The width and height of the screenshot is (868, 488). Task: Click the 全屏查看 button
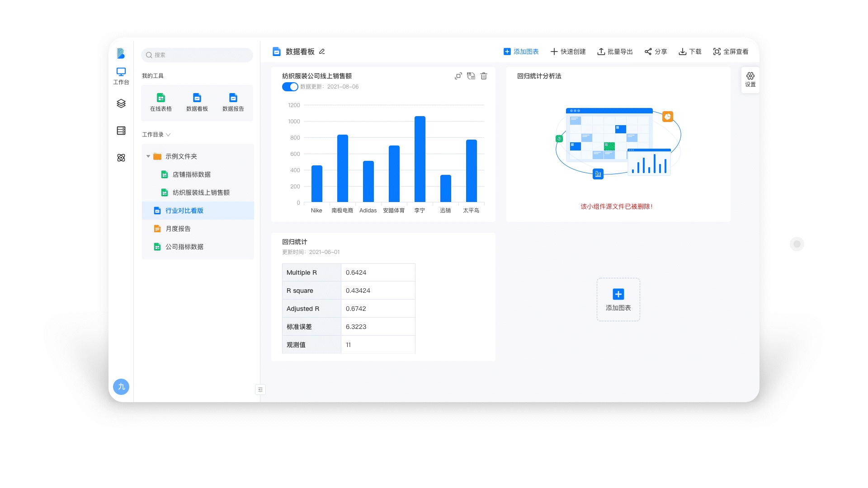click(731, 52)
